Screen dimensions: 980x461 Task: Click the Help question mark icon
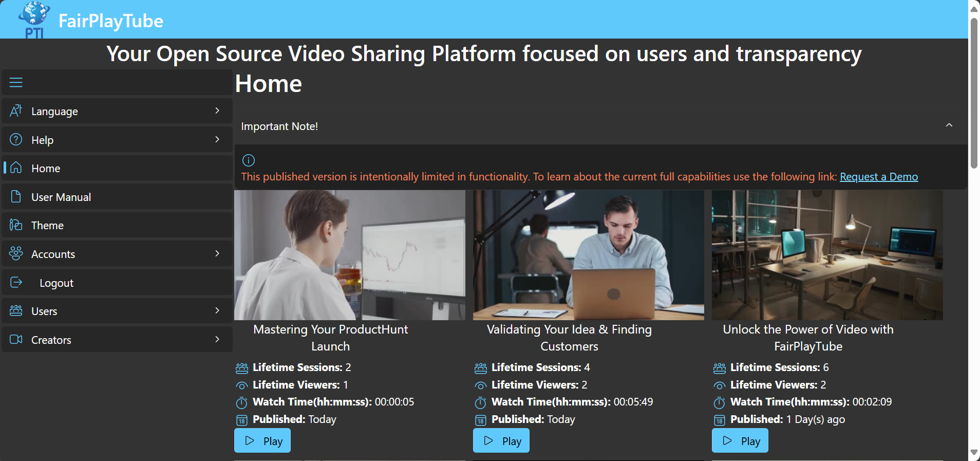click(16, 139)
